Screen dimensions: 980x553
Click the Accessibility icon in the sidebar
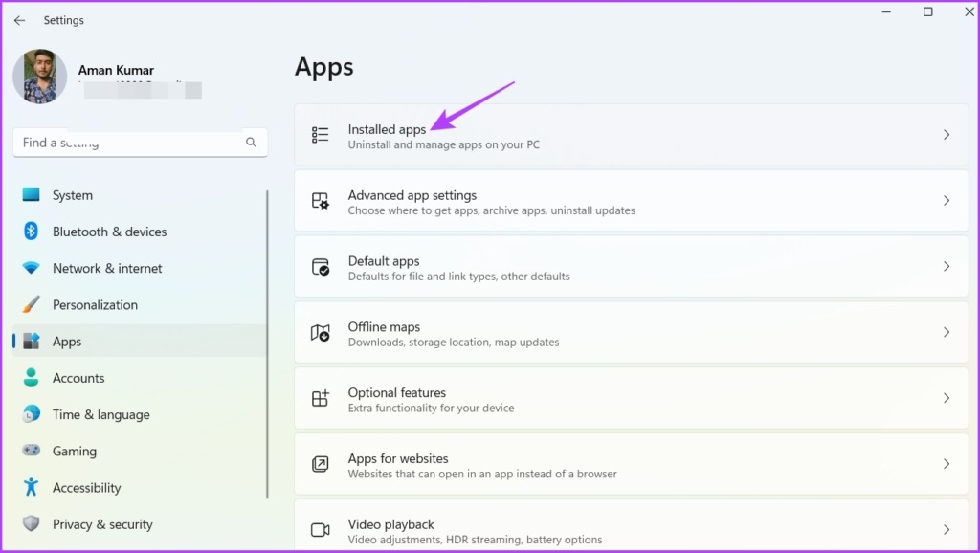(x=30, y=487)
